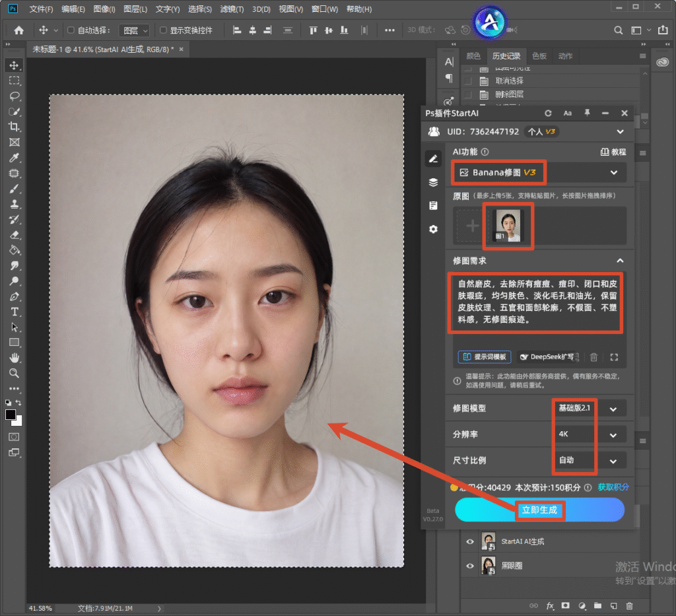Enable the 自动选择 checkbox
This screenshot has width=676, height=616.
(x=71, y=30)
